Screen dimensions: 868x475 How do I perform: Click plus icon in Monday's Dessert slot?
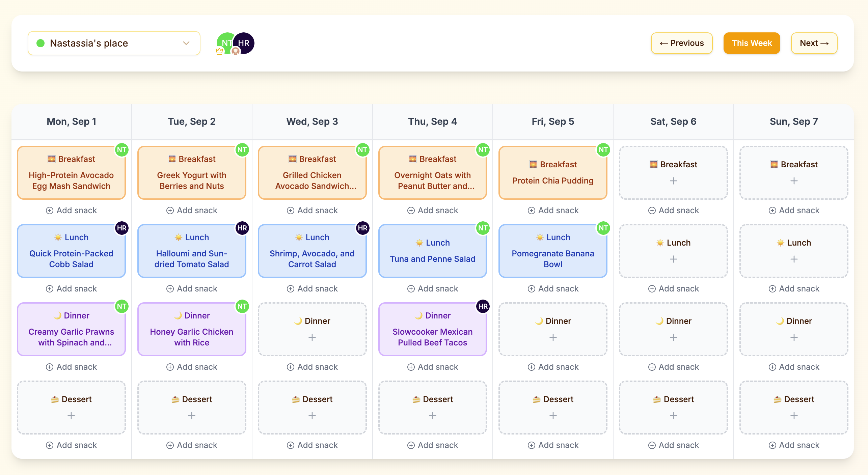[71, 416]
